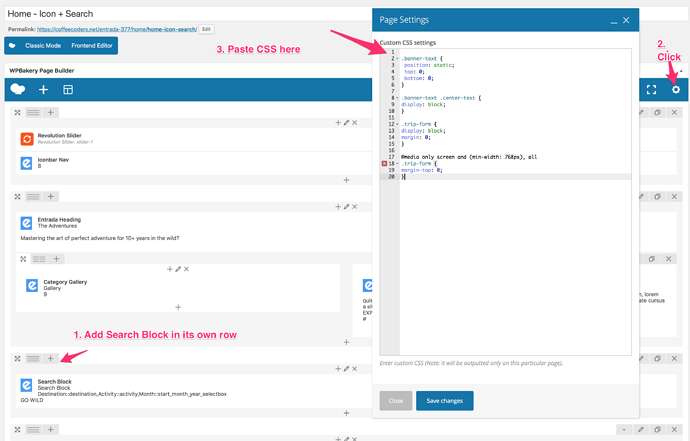Clone the Category Gallery inner row
The height and width of the screenshot is (441, 690).
652,259
